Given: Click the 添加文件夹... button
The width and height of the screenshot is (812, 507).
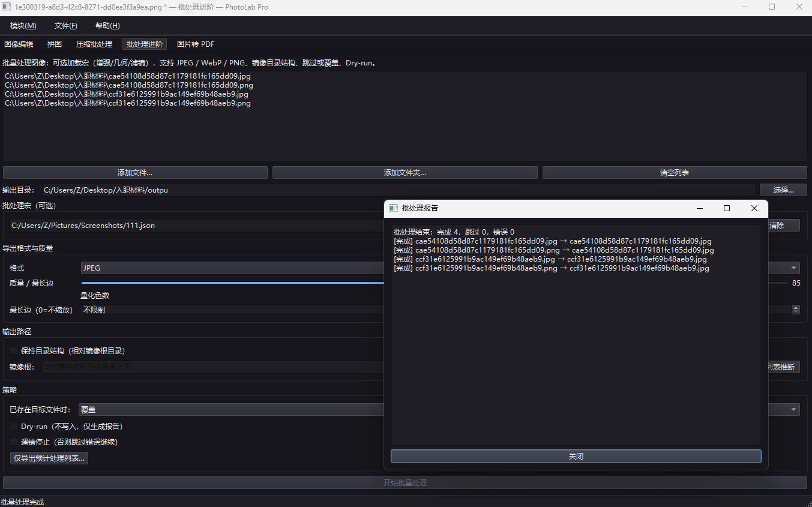Looking at the screenshot, I should click(405, 173).
